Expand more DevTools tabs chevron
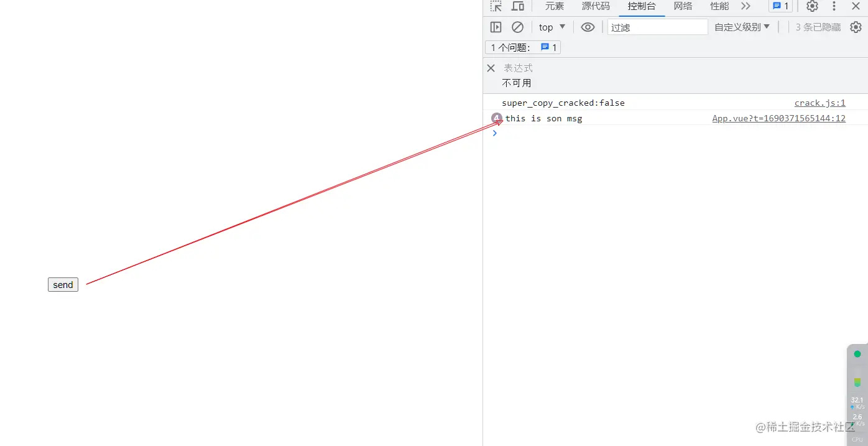The width and height of the screenshot is (868, 446). tap(746, 6)
